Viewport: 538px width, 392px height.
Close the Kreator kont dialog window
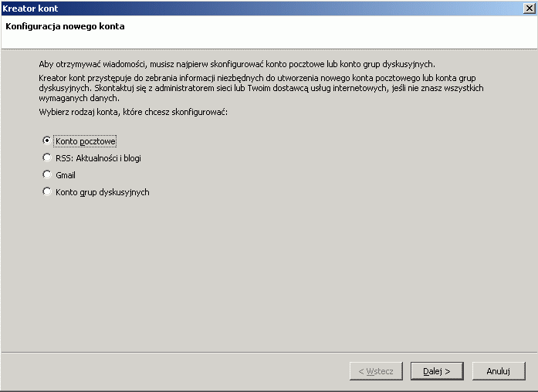coord(530,8)
